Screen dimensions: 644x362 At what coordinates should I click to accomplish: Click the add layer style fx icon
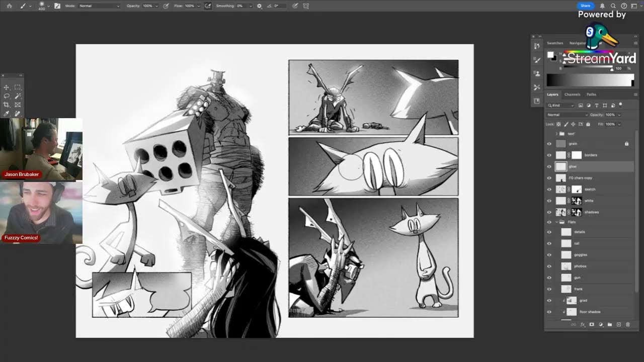tap(583, 325)
